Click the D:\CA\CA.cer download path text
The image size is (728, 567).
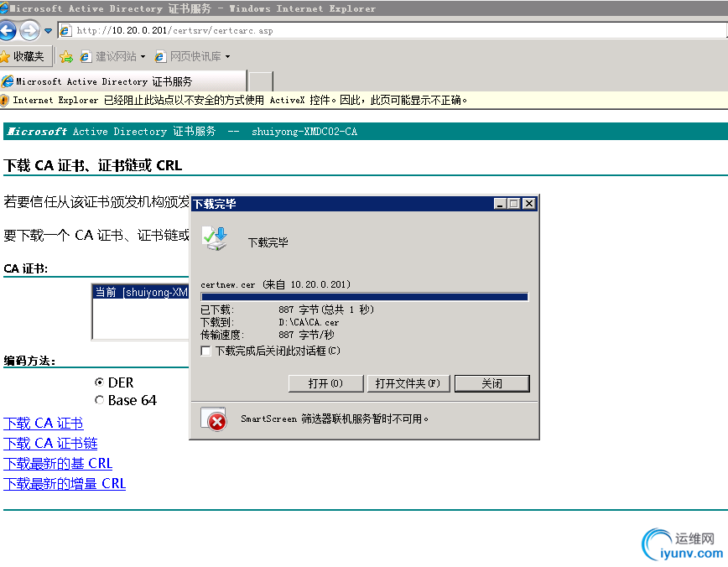click(x=309, y=322)
